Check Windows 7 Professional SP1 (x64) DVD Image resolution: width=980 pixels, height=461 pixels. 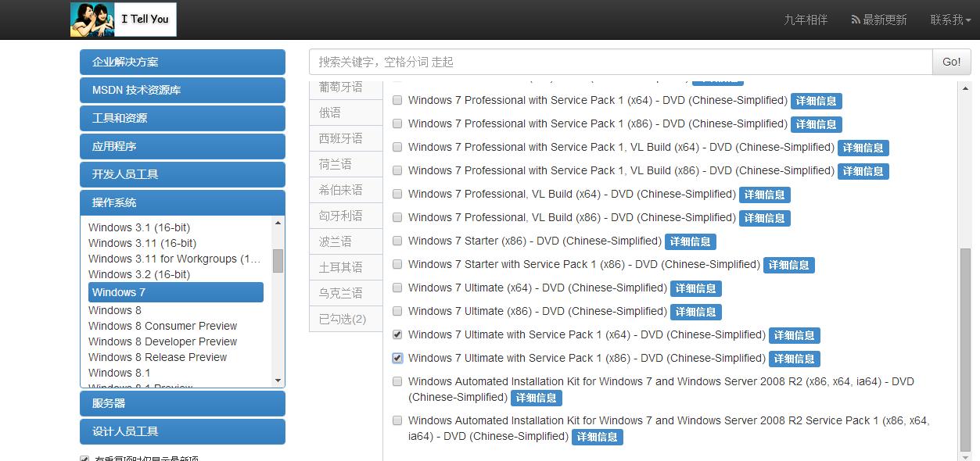397,100
